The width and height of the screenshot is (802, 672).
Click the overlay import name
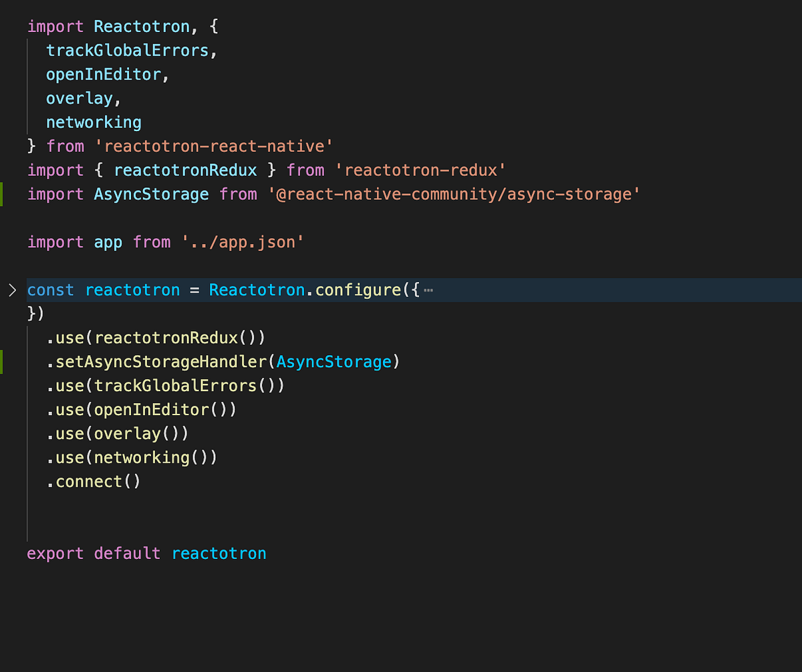coord(79,98)
